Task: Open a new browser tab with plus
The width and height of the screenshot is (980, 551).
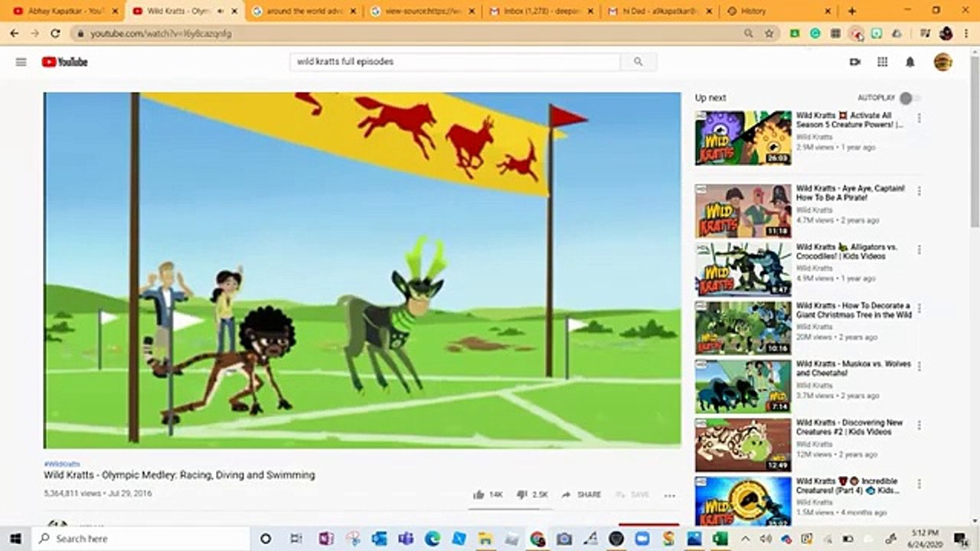Action: pyautogui.click(x=852, y=11)
